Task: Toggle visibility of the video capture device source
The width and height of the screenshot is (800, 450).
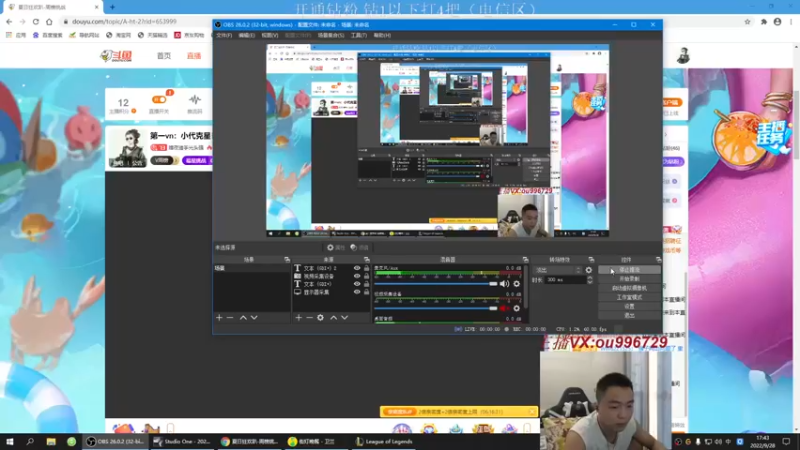Action: point(357,276)
